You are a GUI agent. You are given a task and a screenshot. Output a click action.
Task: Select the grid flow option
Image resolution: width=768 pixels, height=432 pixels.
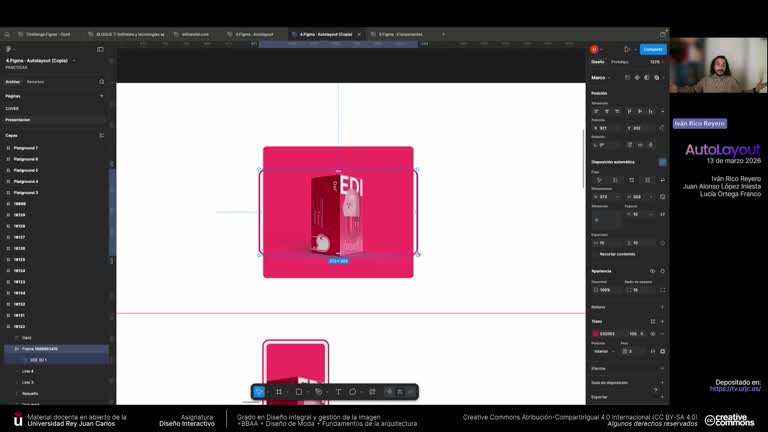tap(647, 180)
